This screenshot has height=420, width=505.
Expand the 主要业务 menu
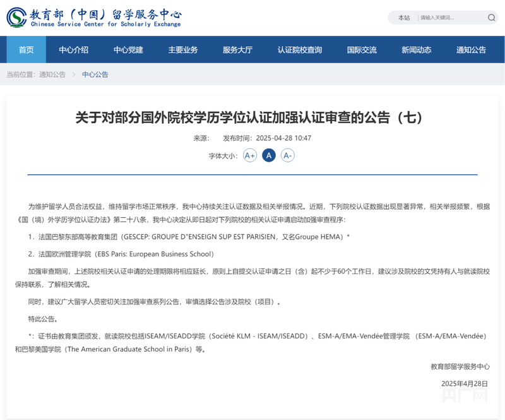pyautogui.click(x=183, y=50)
